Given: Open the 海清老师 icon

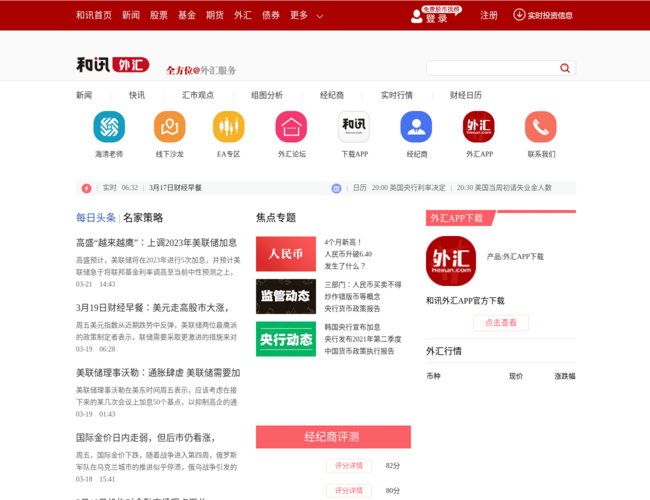Looking at the screenshot, I should click(x=109, y=126).
